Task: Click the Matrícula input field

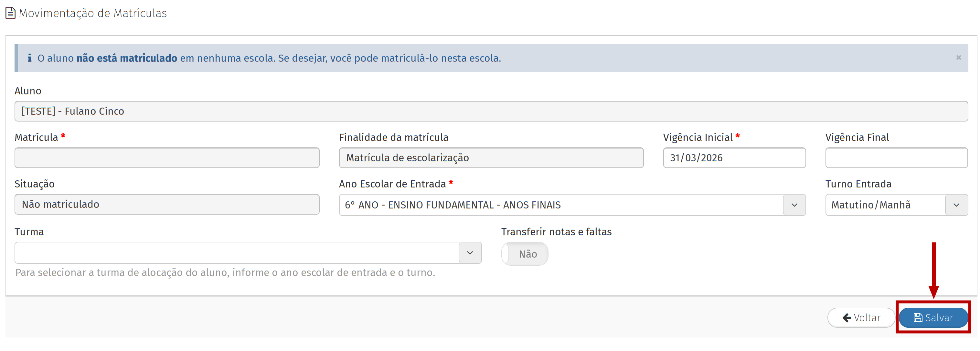Action: [167, 158]
